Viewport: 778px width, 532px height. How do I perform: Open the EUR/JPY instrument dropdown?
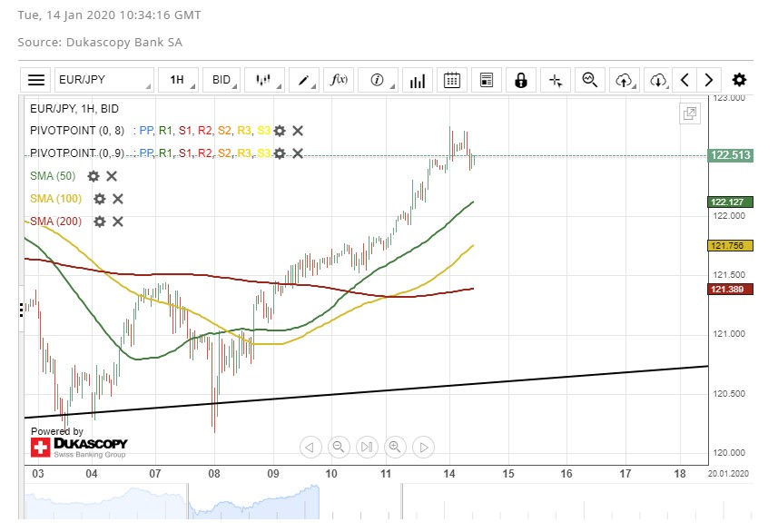pyautogui.click(x=103, y=80)
